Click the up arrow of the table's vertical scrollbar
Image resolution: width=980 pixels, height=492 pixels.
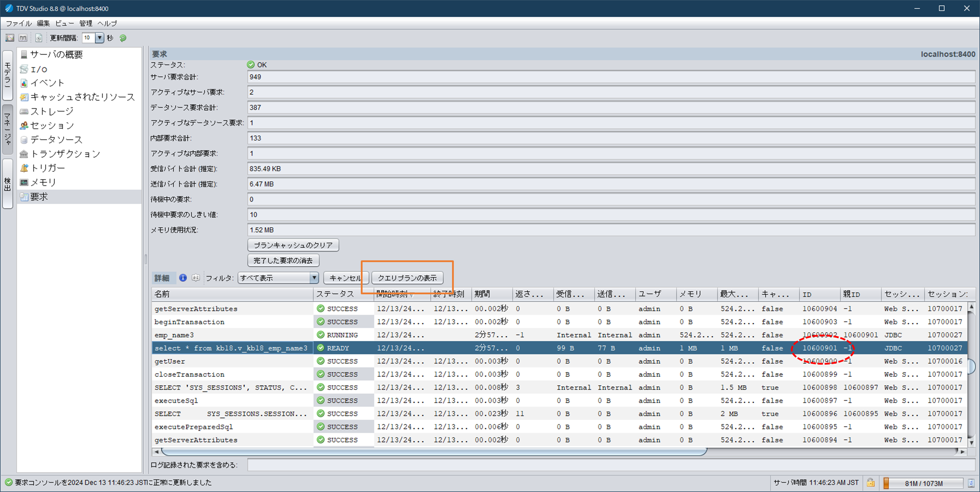[971, 307]
